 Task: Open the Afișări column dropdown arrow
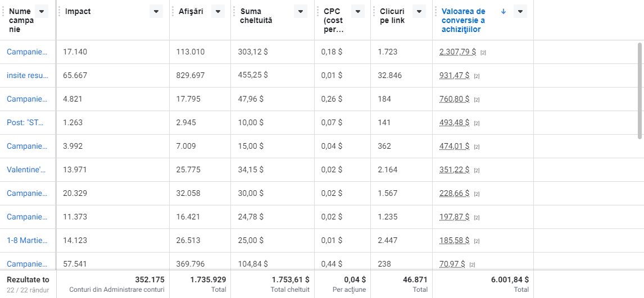click(217, 12)
